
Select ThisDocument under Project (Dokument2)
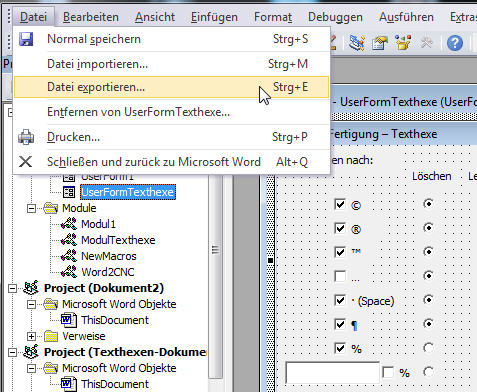coord(115,320)
